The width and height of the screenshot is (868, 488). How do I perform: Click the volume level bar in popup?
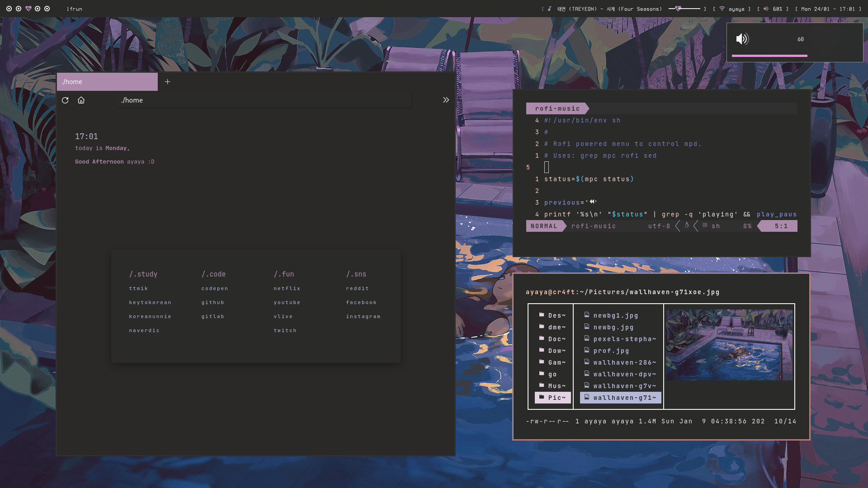point(769,56)
